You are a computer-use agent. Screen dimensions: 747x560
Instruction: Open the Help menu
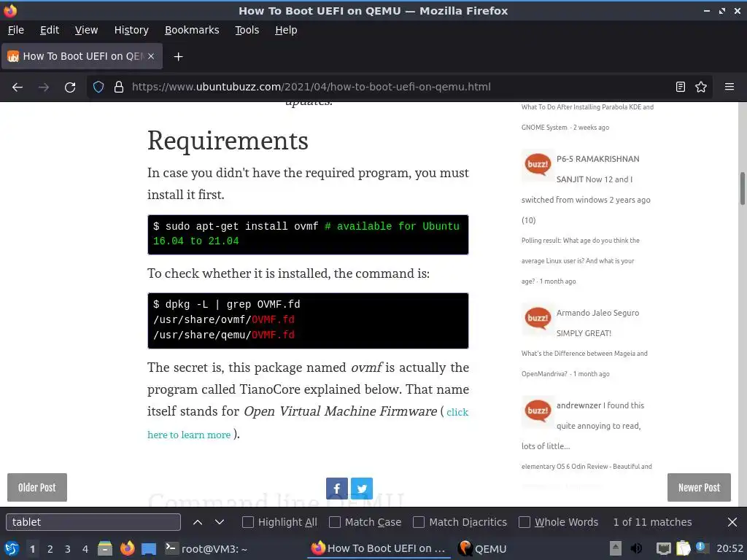pyautogui.click(x=286, y=30)
